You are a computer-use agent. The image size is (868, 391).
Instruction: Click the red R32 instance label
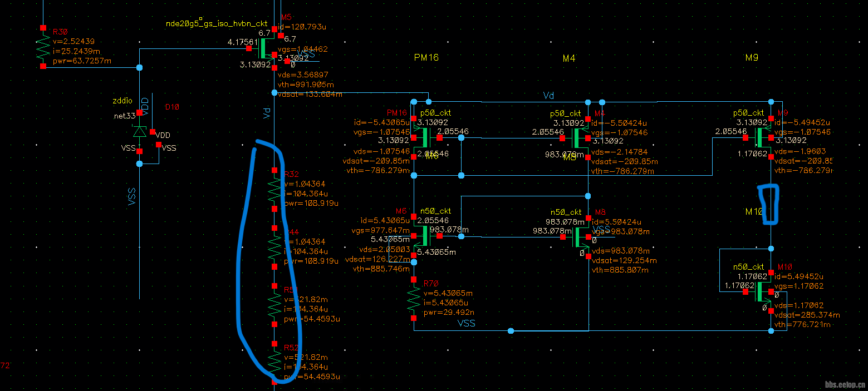click(x=291, y=174)
